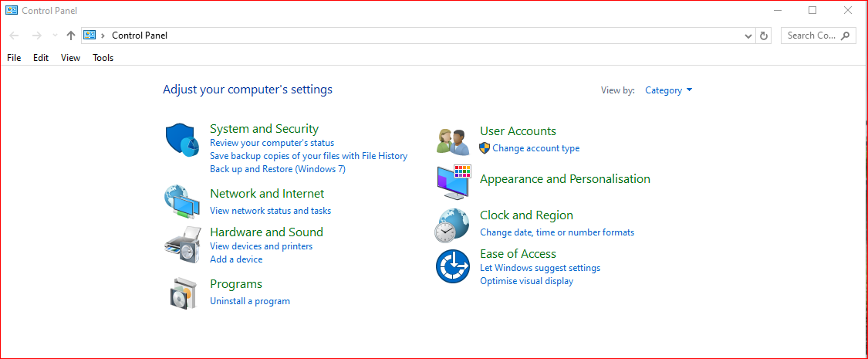Open Clock and Region globe clock icon
The width and height of the screenshot is (868, 359).
coord(451,225)
